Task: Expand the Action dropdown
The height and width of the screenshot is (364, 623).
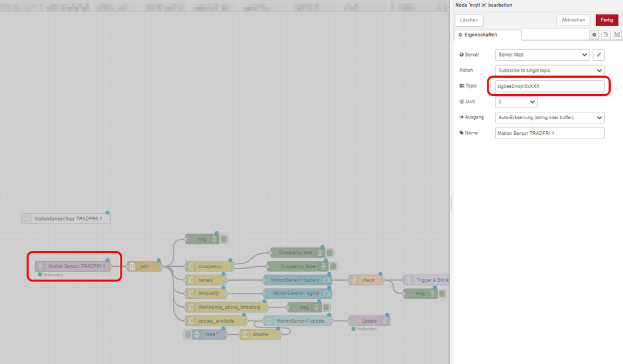Action: pos(549,70)
